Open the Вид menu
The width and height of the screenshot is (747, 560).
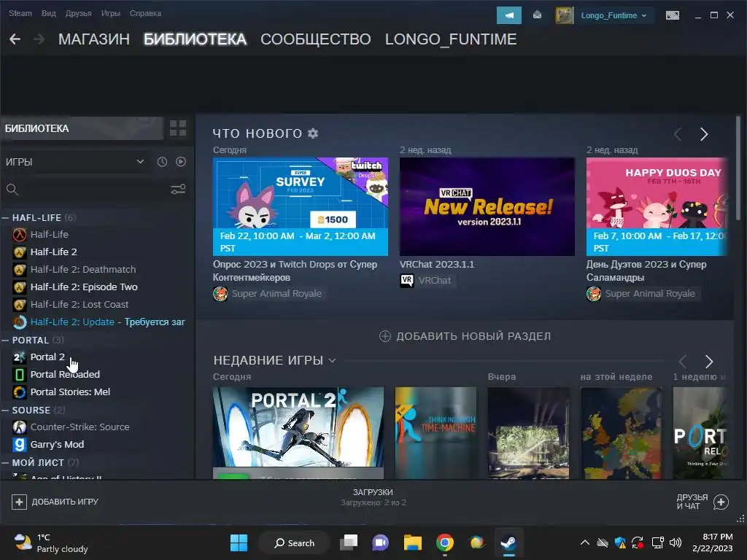pos(49,13)
